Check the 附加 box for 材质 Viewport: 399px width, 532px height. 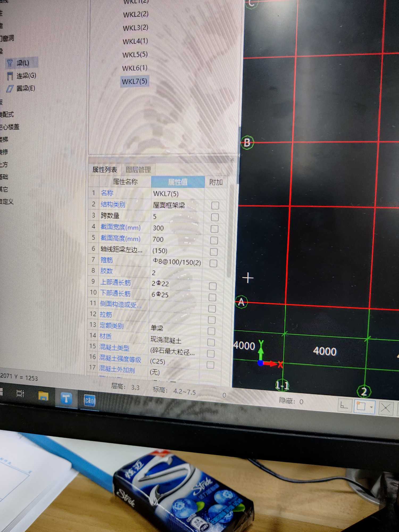211,342
